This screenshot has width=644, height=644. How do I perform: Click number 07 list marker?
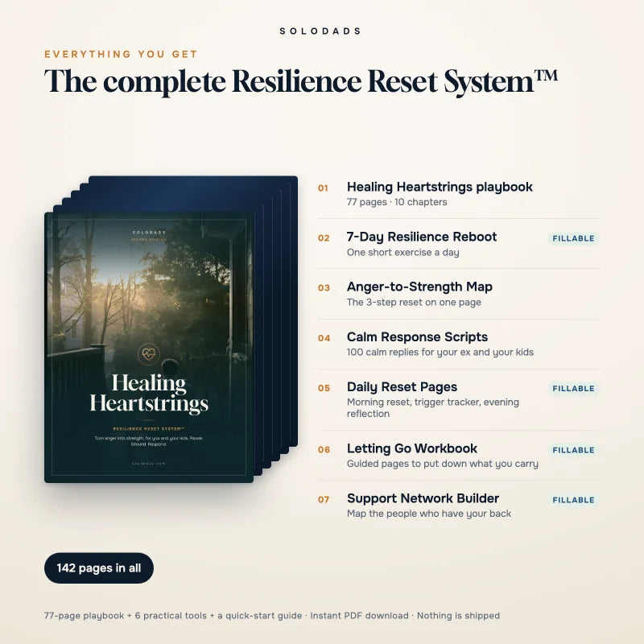(x=324, y=499)
